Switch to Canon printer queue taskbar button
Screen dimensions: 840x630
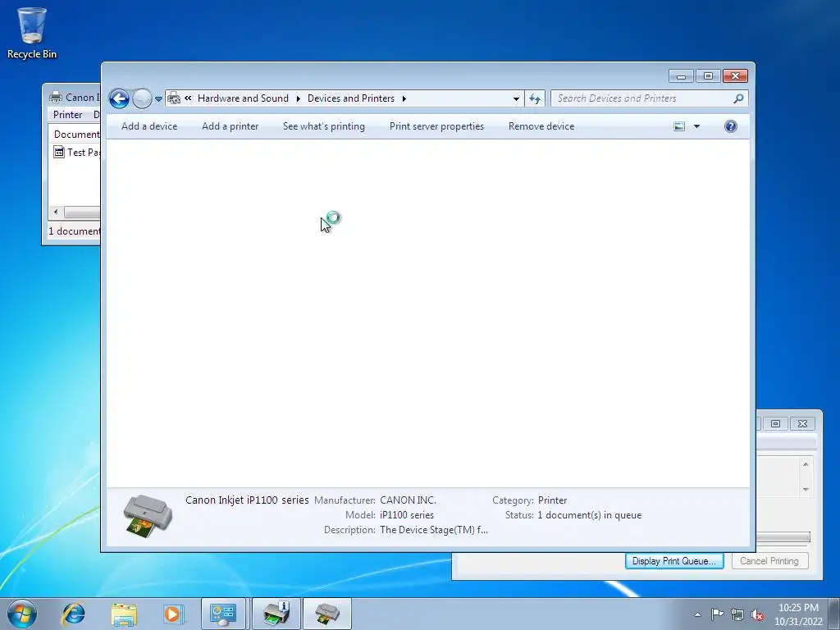[327, 614]
